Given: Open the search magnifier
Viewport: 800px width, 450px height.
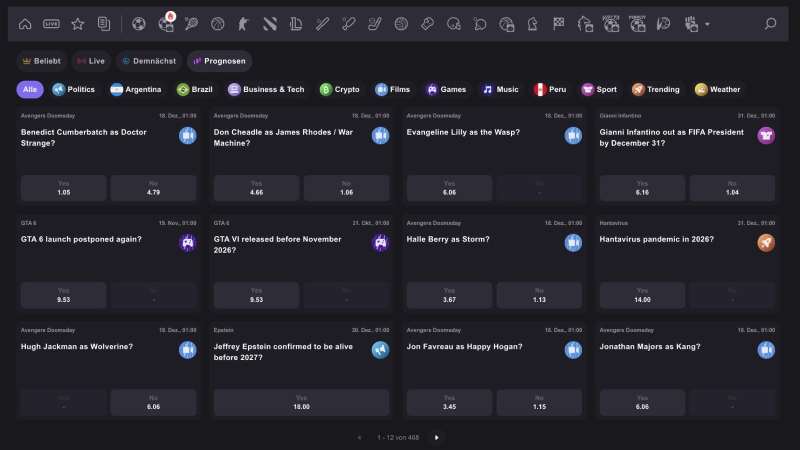Looking at the screenshot, I should (x=770, y=24).
